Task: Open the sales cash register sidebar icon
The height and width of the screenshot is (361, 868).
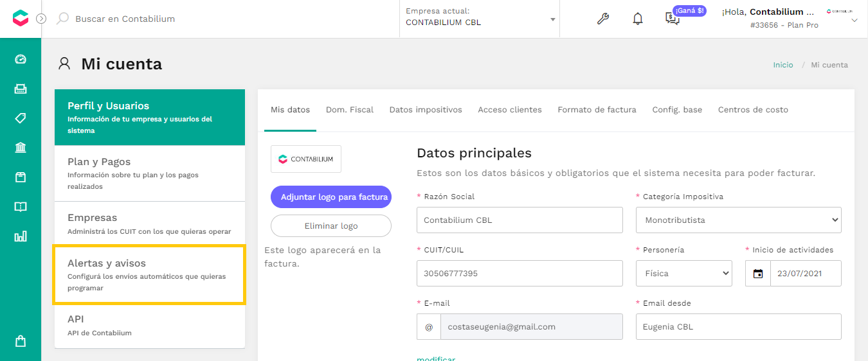Action: [x=21, y=89]
